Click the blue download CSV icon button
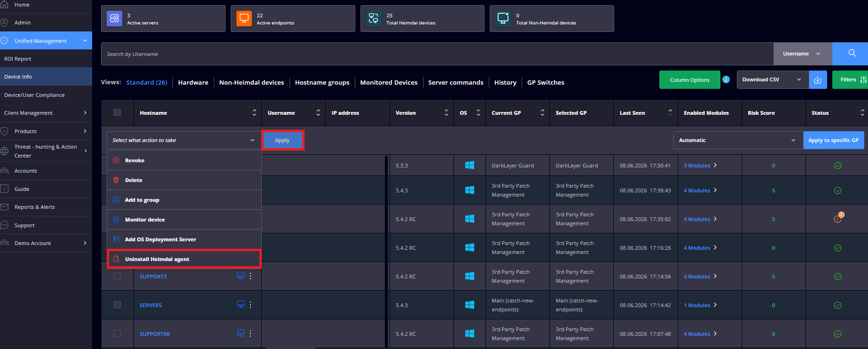The image size is (868, 349). (x=818, y=80)
